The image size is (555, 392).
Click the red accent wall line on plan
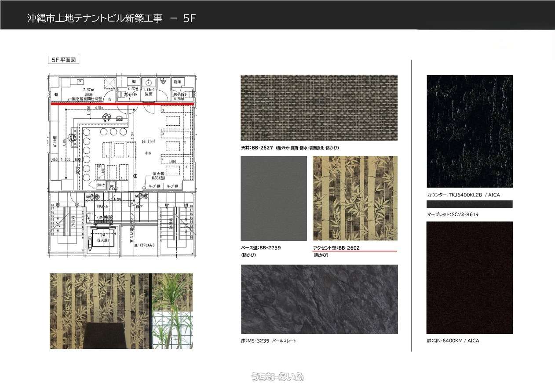(122, 105)
